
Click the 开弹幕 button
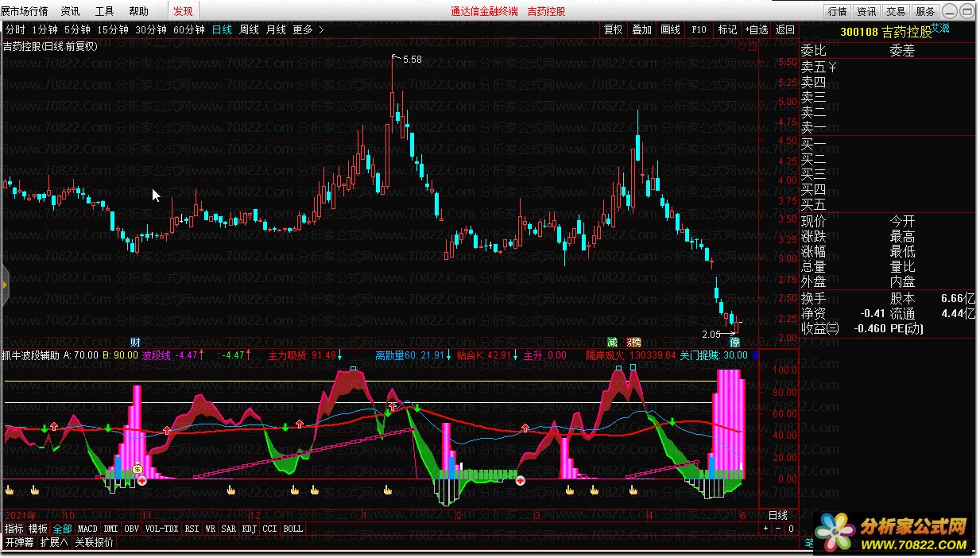coord(20,543)
